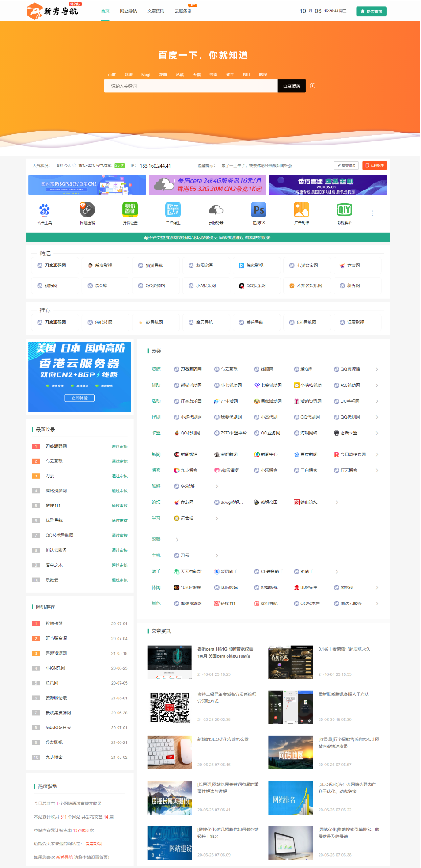
Task: Open the 身份证查 green icon
Action: (x=130, y=210)
